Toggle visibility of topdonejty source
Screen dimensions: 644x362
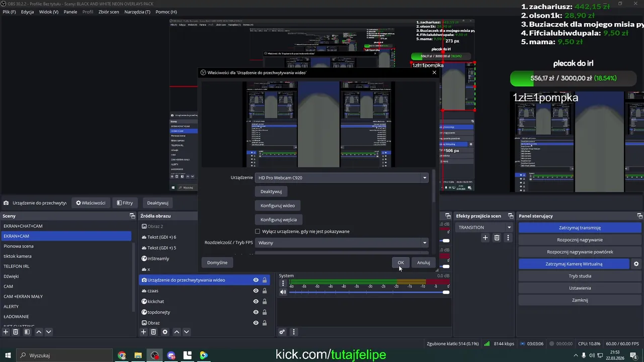[x=256, y=312]
